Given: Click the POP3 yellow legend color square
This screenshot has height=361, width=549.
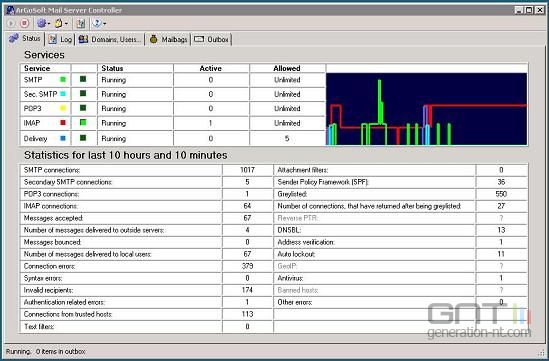Looking at the screenshot, I should (x=63, y=108).
